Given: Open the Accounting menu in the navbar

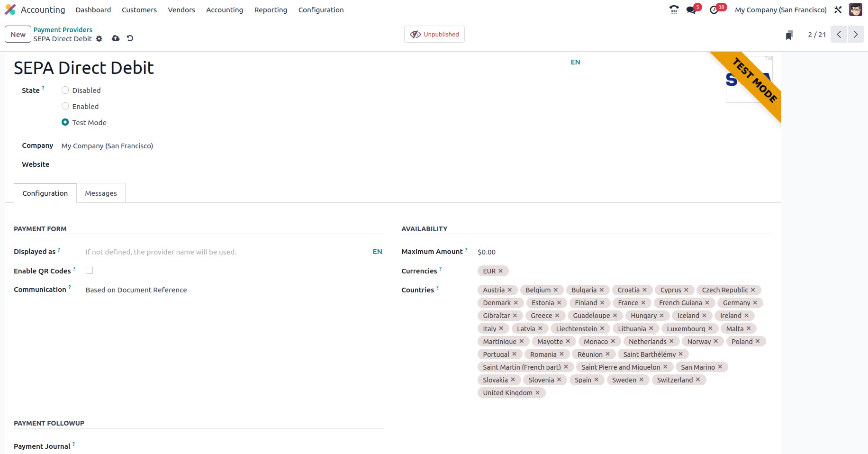Looking at the screenshot, I should (225, 9).
